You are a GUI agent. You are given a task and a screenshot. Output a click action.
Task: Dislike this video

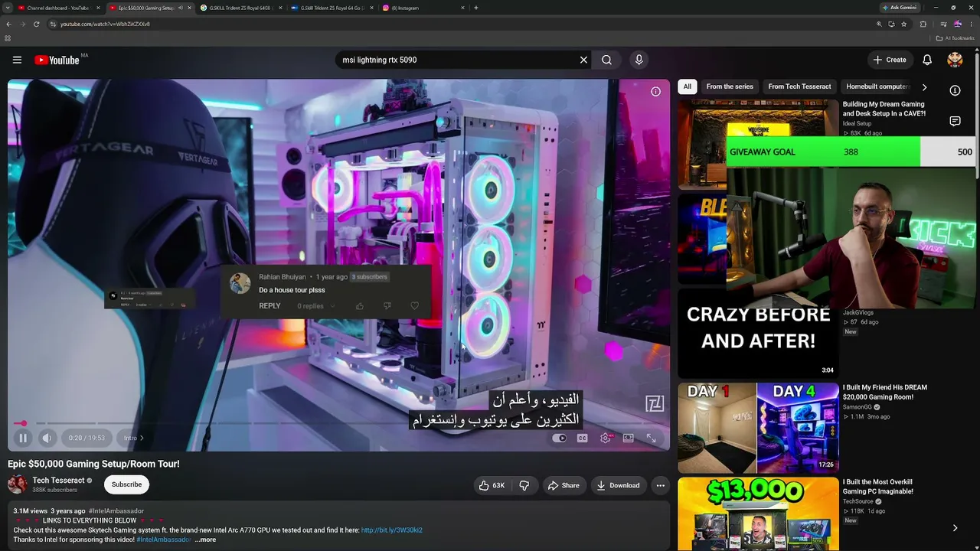tap(524, 485)
